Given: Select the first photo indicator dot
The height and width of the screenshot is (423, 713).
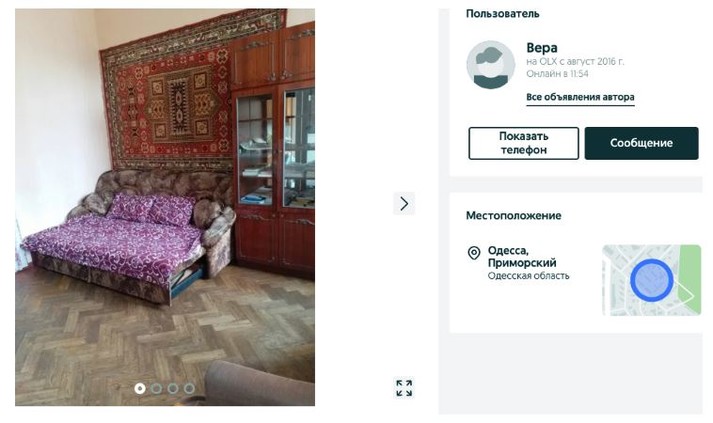Looking at the screenshot, I should coord(140,388).
